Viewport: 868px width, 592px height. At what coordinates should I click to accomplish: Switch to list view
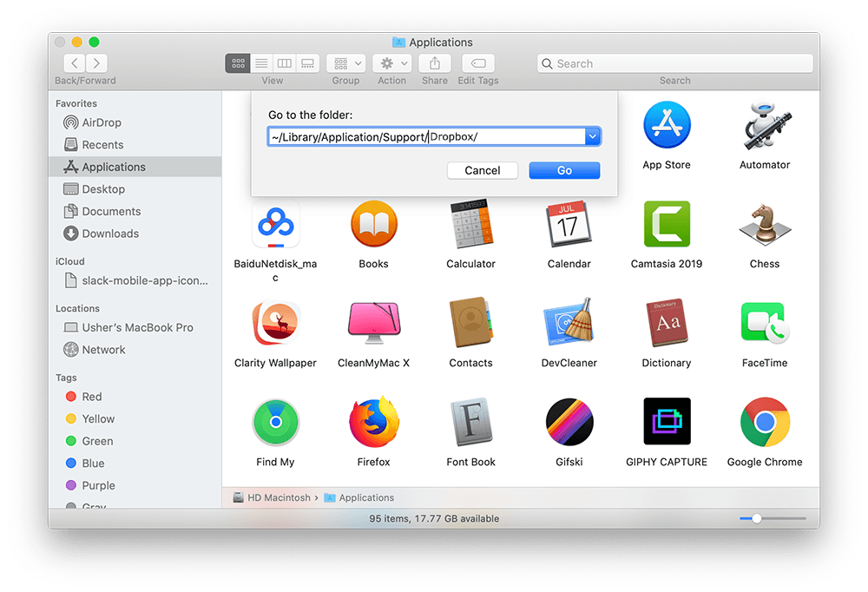click(261, 63)
